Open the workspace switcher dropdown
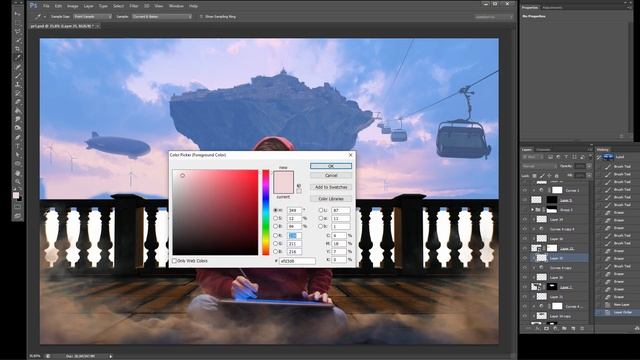This screenshot has height=360, width=640. [x=493, y=17]
